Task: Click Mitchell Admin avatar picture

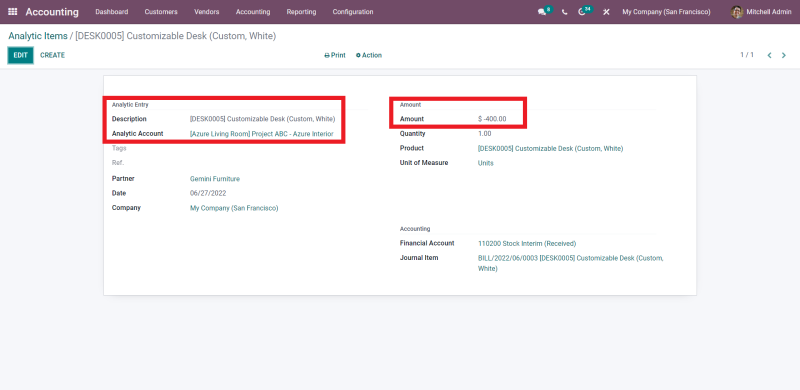Action: tap(737, 12)
